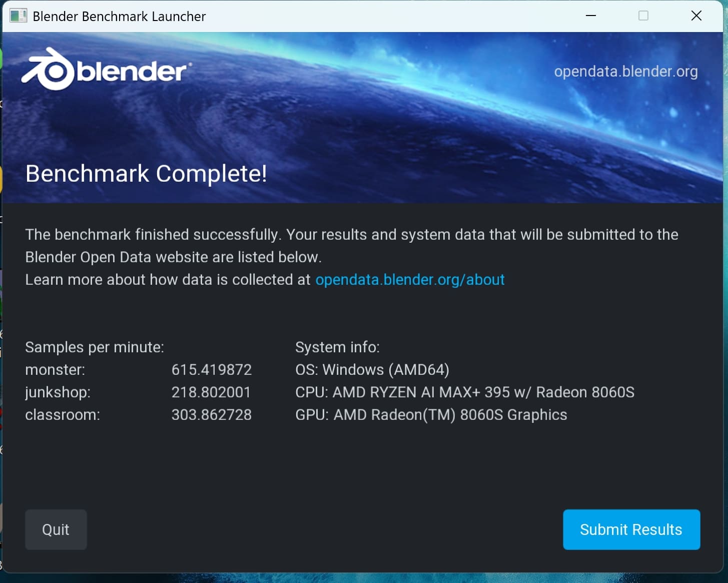Viewport: 728px width, 583px height.
Task: Close the Blender Benchmark Launcher window
Action: pos(696,16)
